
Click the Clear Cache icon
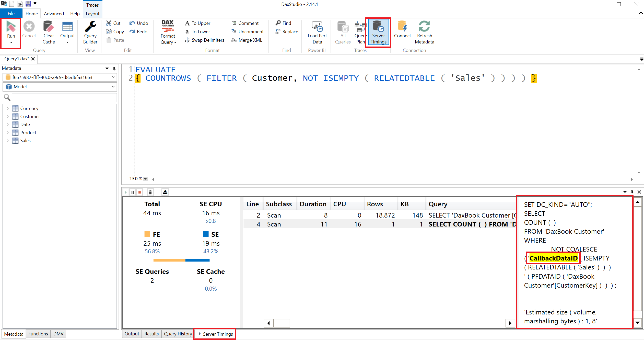tap(49, 27)
